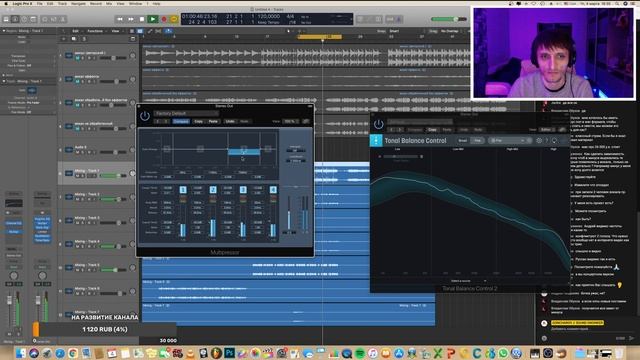Viewport: 640px width, 360px height.
Task: Open the Mixer icon in control bar
Action: click(x=54, y=19)
